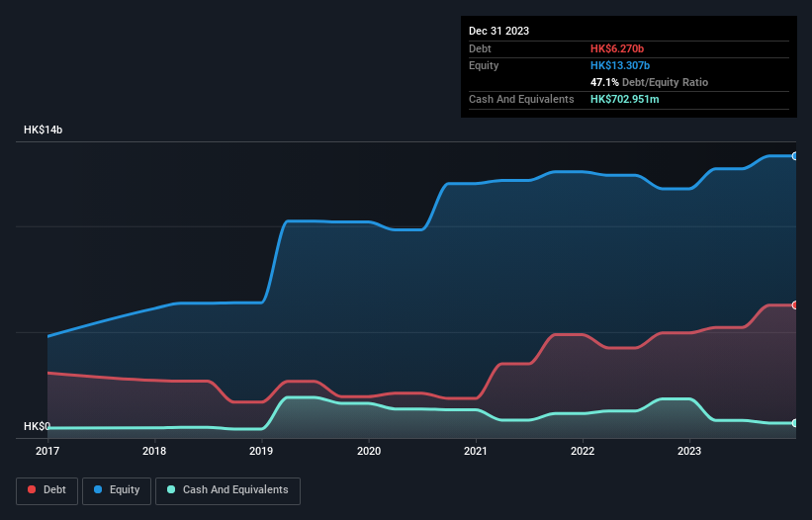
Task: Click the 2018 x-axis label
Action: [x=154, y=451]
